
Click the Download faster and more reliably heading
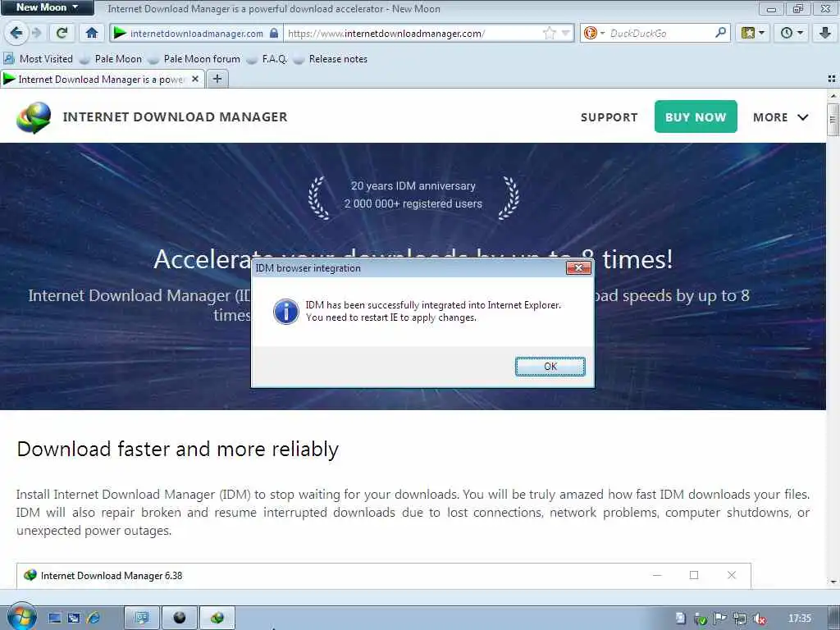178,449
